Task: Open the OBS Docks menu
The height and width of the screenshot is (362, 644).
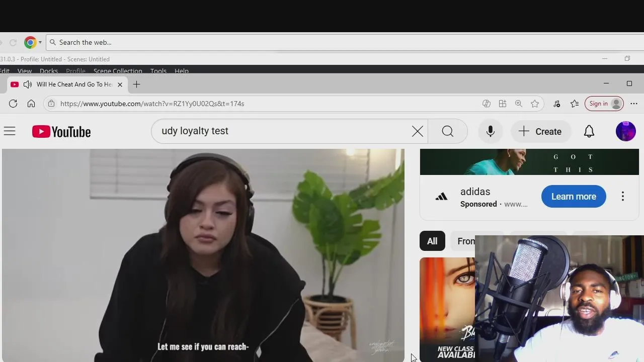Action: click(49, 71)
